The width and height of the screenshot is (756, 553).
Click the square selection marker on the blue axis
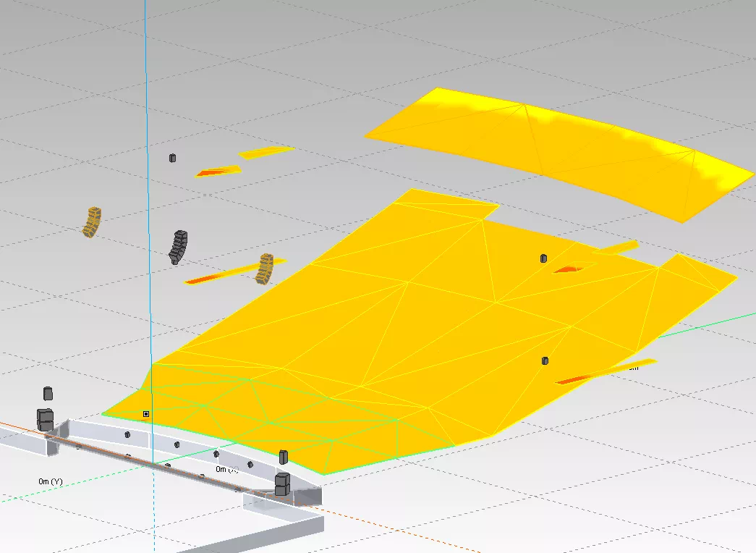pyautogui.click(x=146, y=414)
